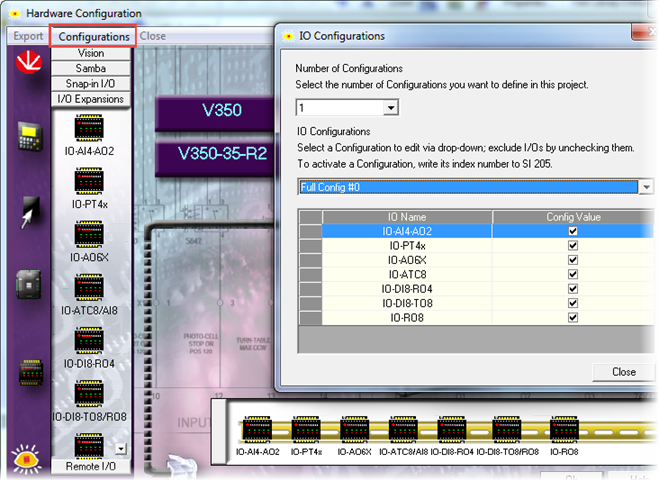Close the IO Configurations dialog window

tap(645, 32)
